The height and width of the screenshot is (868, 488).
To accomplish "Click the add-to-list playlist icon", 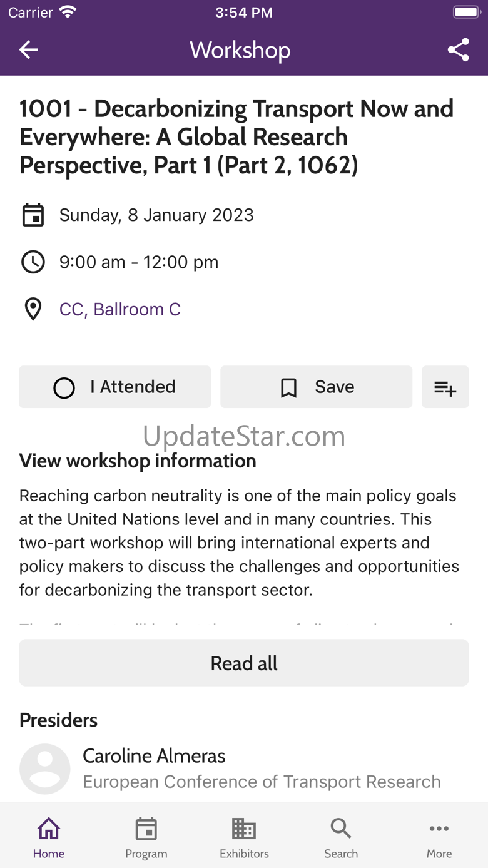I will click(445, 387).
